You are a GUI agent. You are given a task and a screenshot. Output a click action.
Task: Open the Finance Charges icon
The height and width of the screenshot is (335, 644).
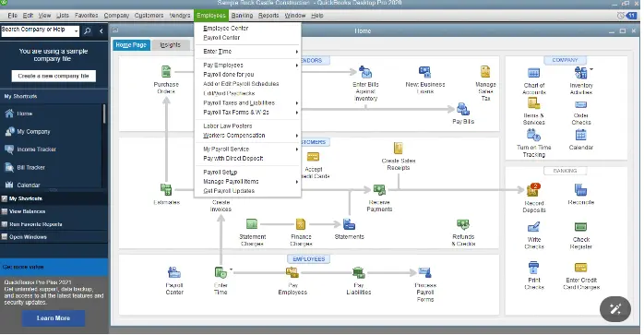pyautogui.click(x=301, y=224)
